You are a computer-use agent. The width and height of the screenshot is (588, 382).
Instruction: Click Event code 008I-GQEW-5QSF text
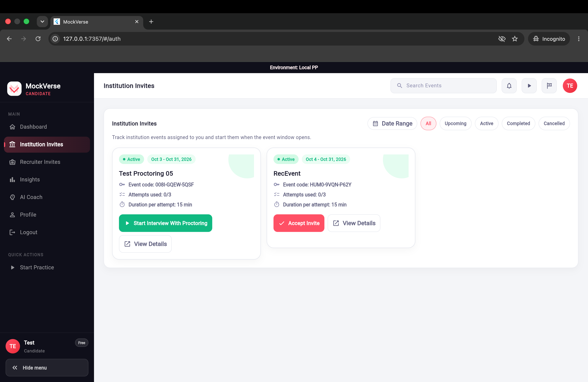pyautogui.click(x=161, y=185)
